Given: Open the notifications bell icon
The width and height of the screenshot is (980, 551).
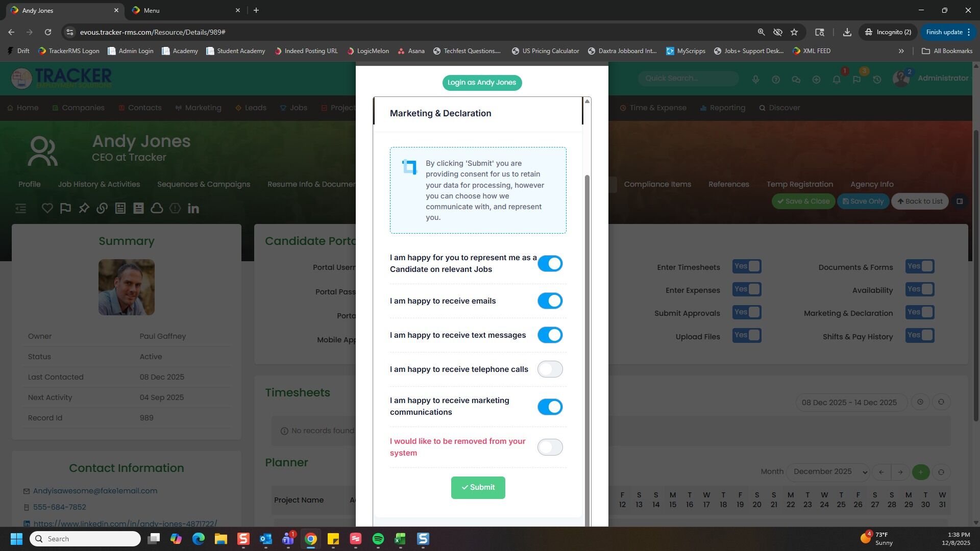Looking at the screenshot, I should (x=836, y=80).
